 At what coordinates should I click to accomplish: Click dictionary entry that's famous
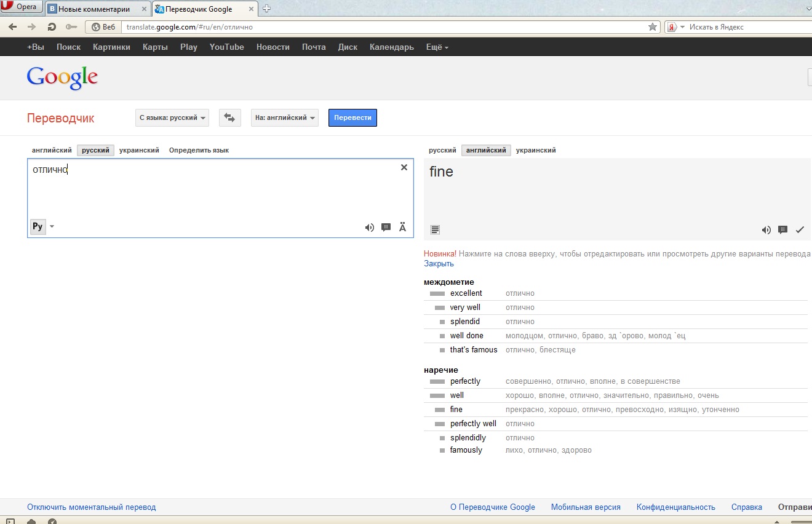coord(474,350)
